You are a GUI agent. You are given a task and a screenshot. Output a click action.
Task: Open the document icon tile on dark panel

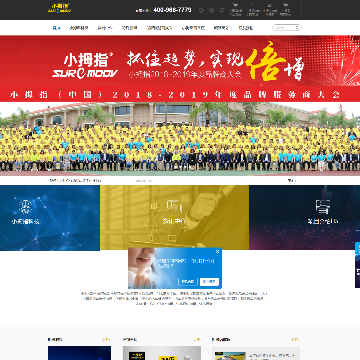pos(322,207)
